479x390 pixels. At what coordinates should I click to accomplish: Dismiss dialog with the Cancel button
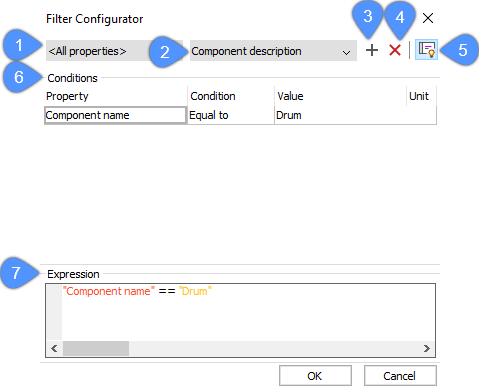[400, 376]
